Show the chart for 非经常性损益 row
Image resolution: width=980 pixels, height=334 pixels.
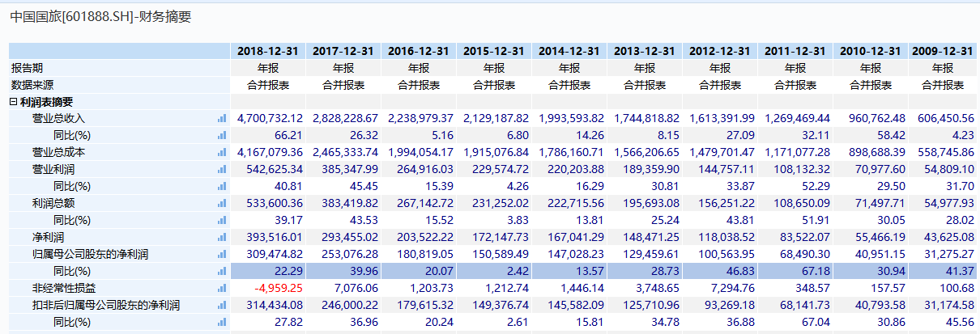click(x=222, y=288)
